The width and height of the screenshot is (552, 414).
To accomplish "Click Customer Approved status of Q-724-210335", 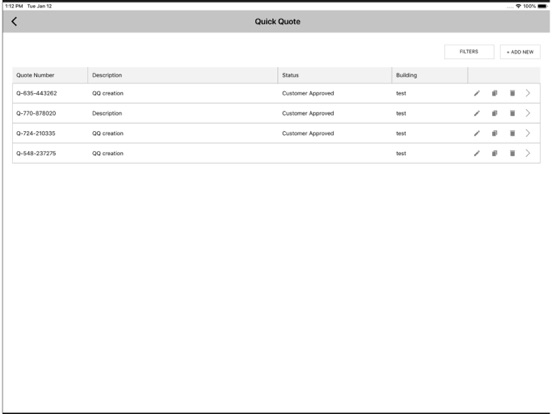I will pyautogui.click(x=308, y=133).
